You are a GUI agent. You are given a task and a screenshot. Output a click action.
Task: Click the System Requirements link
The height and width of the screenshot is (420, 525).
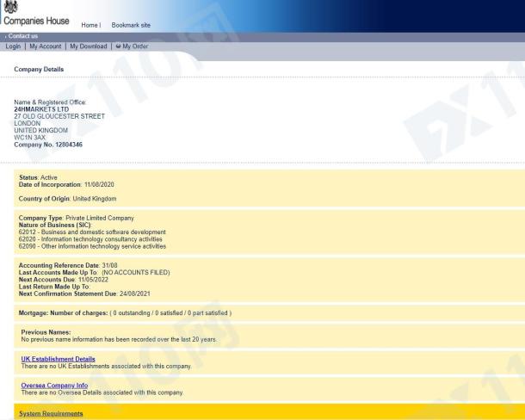51,414
